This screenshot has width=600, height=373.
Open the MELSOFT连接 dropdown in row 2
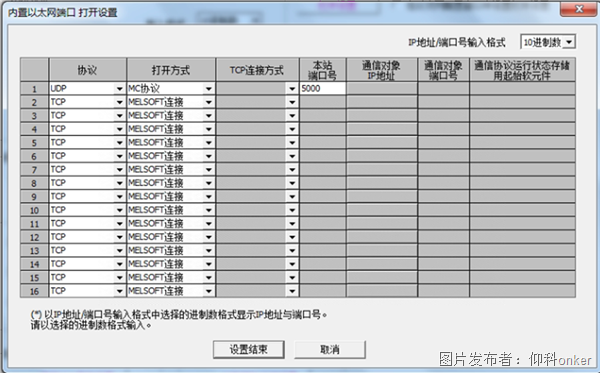tap(209, 102)
